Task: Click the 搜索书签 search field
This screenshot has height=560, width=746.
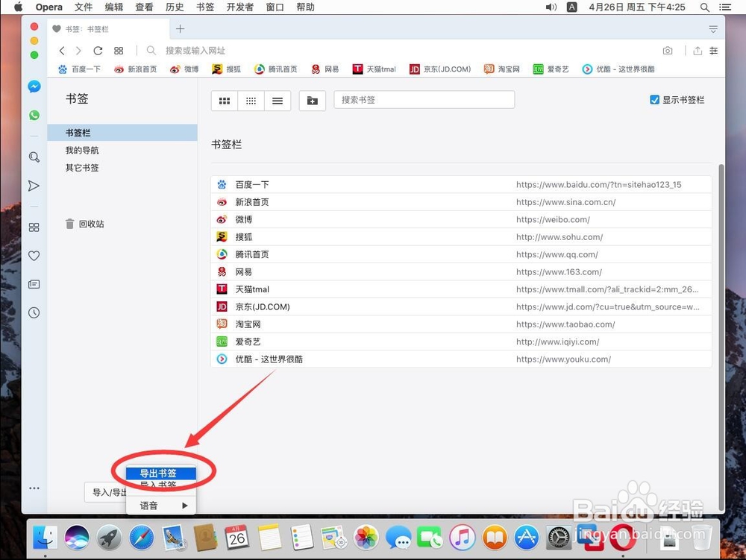Action: [424, 99]
